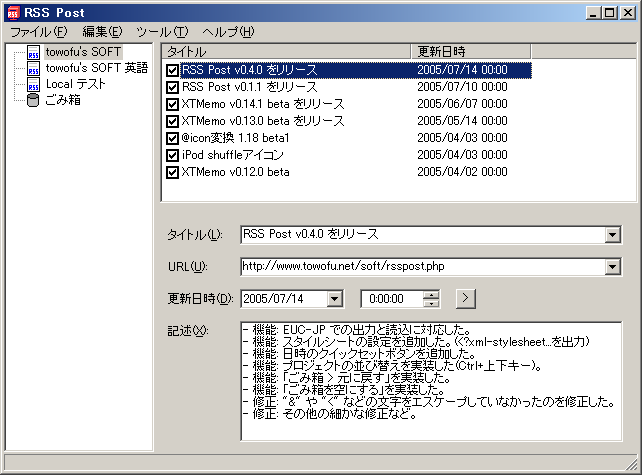
Task: Minimize the RSS Post window
Action: click(x=593, y=13)
